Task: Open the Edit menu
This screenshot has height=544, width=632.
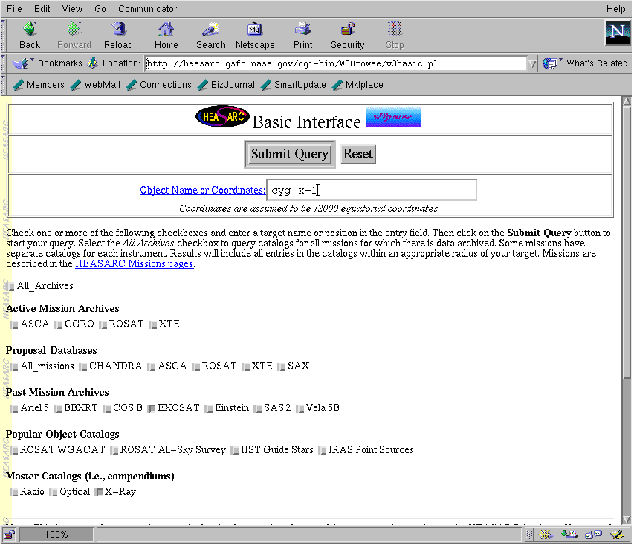Action: [42, 8]
